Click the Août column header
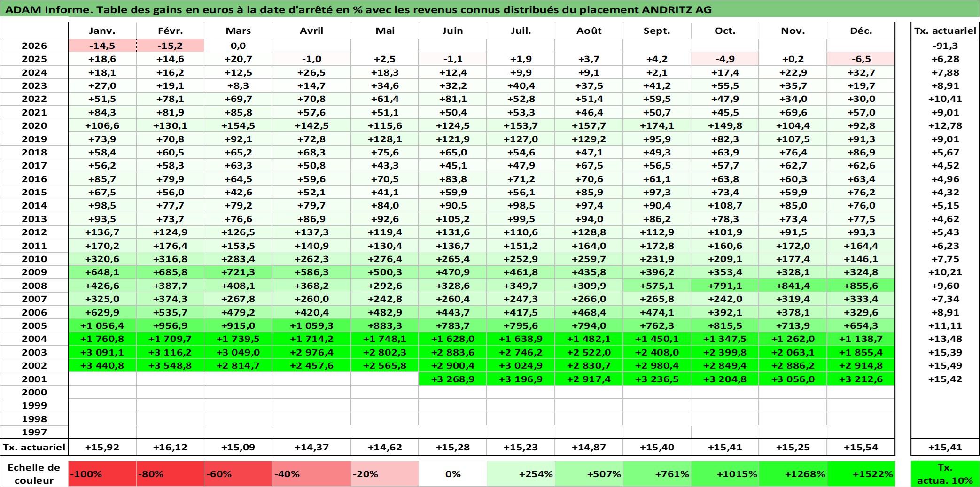The height and width of the screenshot is (487, 980). click(589, 31)
